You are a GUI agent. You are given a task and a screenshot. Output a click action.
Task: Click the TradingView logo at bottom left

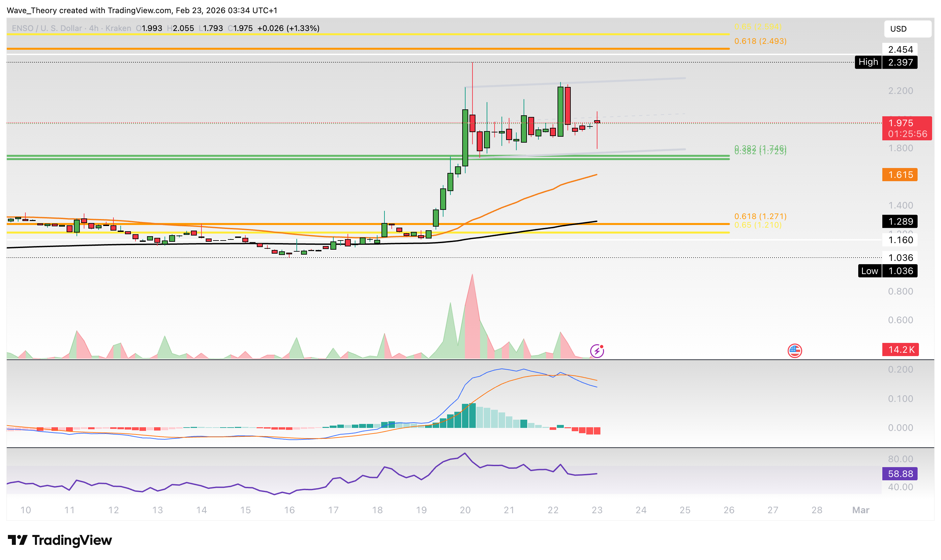pyautogui.click(x=60, y=540)
